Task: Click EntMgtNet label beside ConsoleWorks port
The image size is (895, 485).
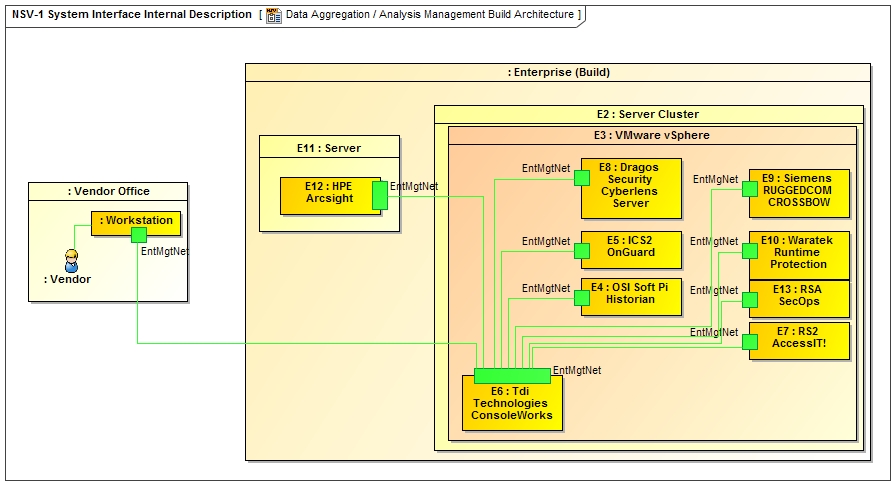Action: pyautogui.click(x=576, y=370)
